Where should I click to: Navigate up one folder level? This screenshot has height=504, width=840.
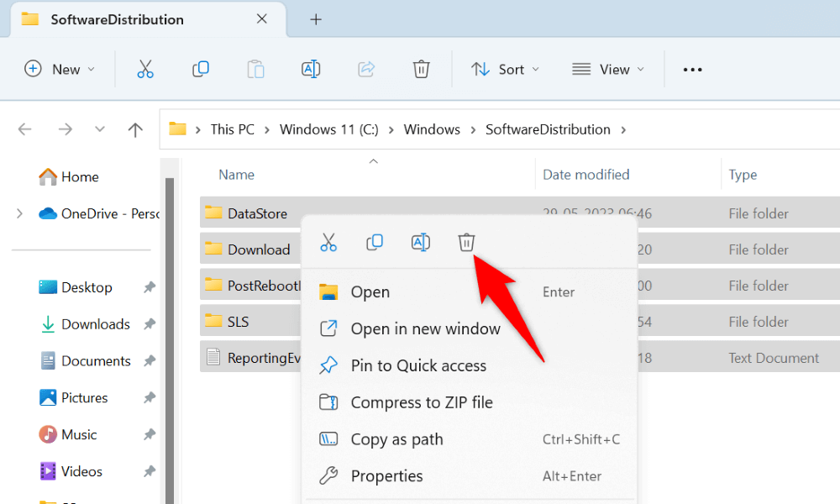click(135, 129)
